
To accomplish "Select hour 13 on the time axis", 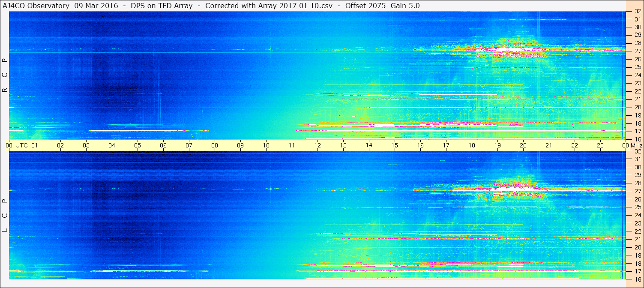I will [343, 145].
